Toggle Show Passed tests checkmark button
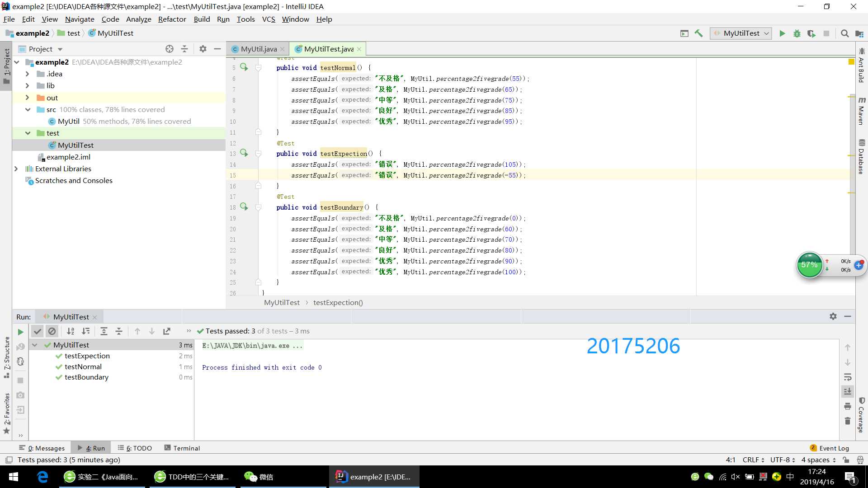Viewport: 868px width, 488px height. click(x=38, y=331)
